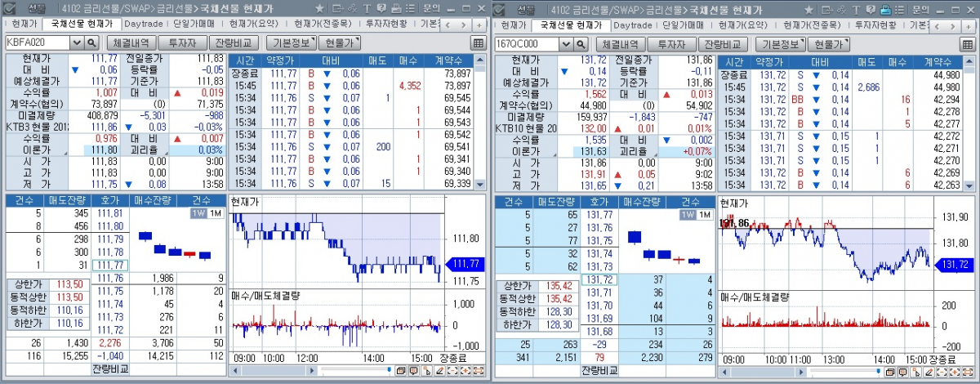Click 체결내역 button in left window

pos(131,42)
